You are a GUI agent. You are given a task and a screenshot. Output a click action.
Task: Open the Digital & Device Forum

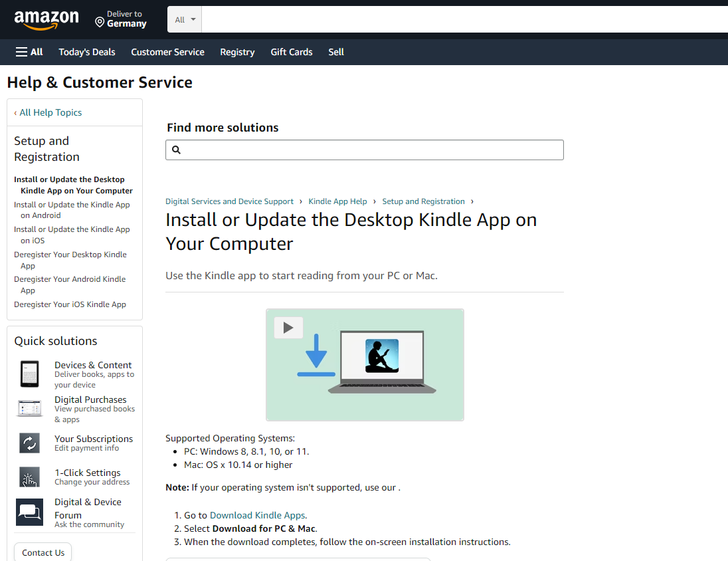(88, 508)
